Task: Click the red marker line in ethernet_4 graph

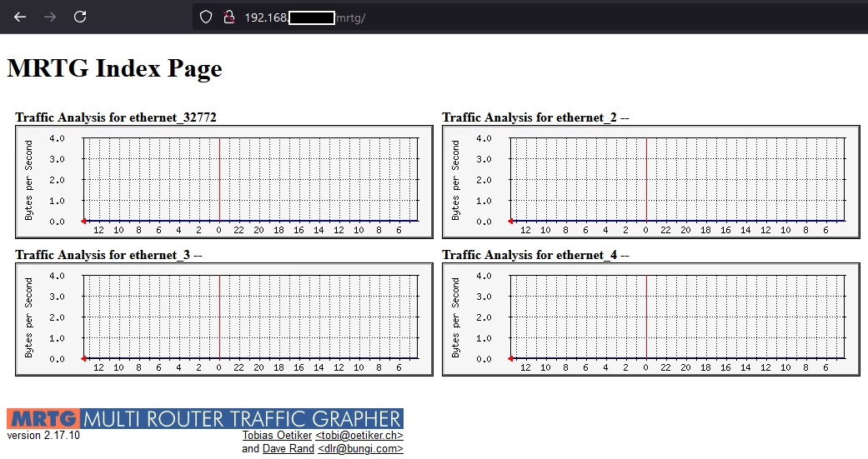Action: (x=646, y=317)
